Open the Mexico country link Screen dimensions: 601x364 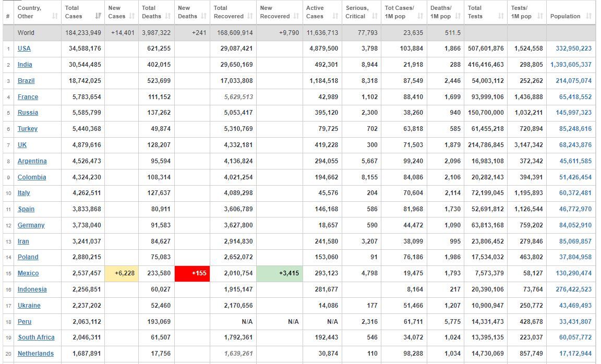[x=28, y=273]
